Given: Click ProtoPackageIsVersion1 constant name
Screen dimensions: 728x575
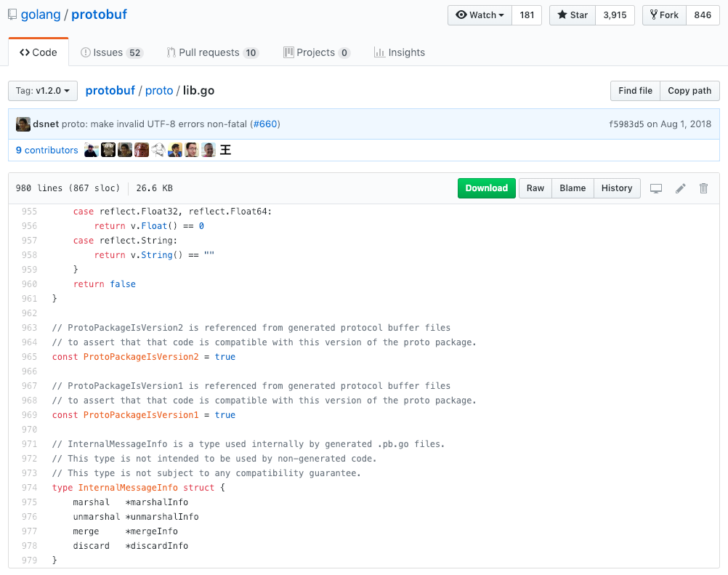Looking at the screenshot, I should coord(141,415).
